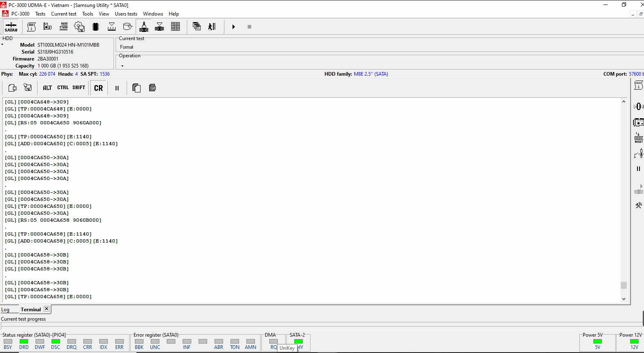This screenshot has width=644, height=353.
Task: Open the drive ID scroll info icon
Action: (31, 27)
